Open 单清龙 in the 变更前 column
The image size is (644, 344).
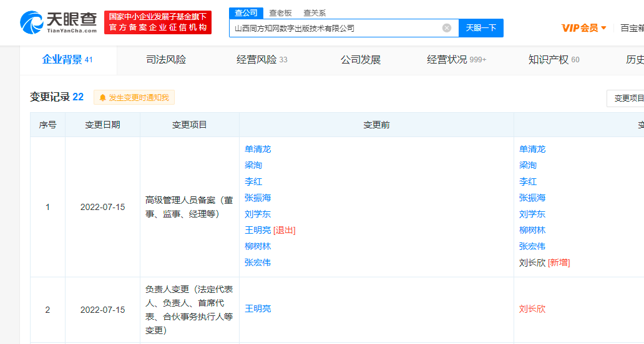[x=258, y=149]
